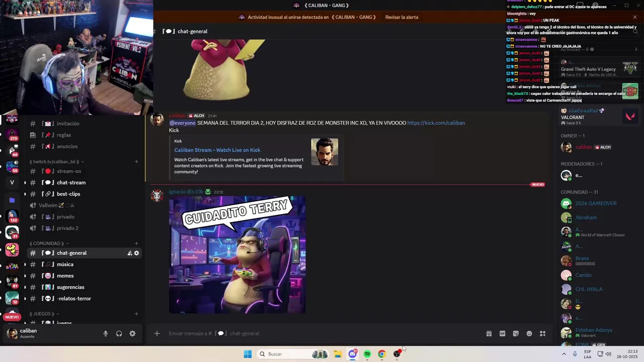Viewport: 644px width, 362px height.
Task: Open server icon with 132 badge
Action: [12, 216]
